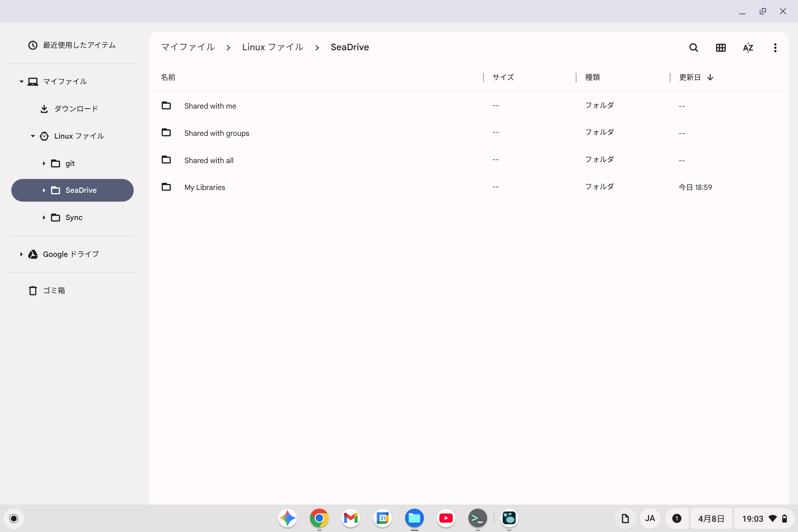Viewport: 798px width, 532px height.
Task: Collapse the Linux ファイル tree node
Action: point(33,136)
